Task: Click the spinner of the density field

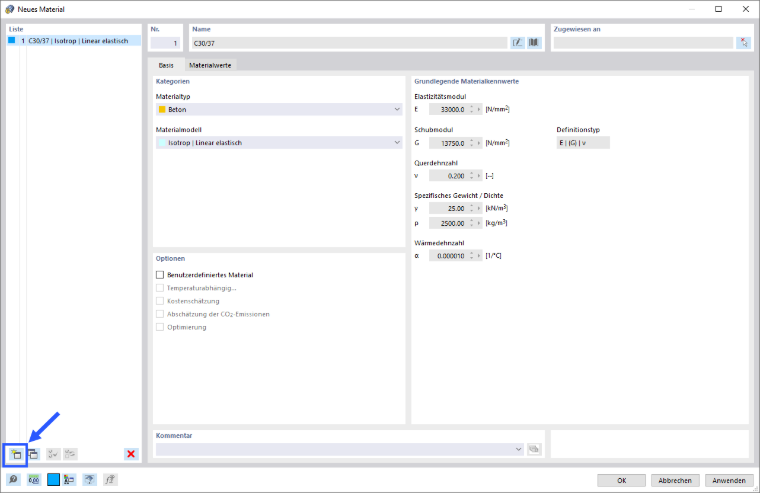Action: [472, 223]
